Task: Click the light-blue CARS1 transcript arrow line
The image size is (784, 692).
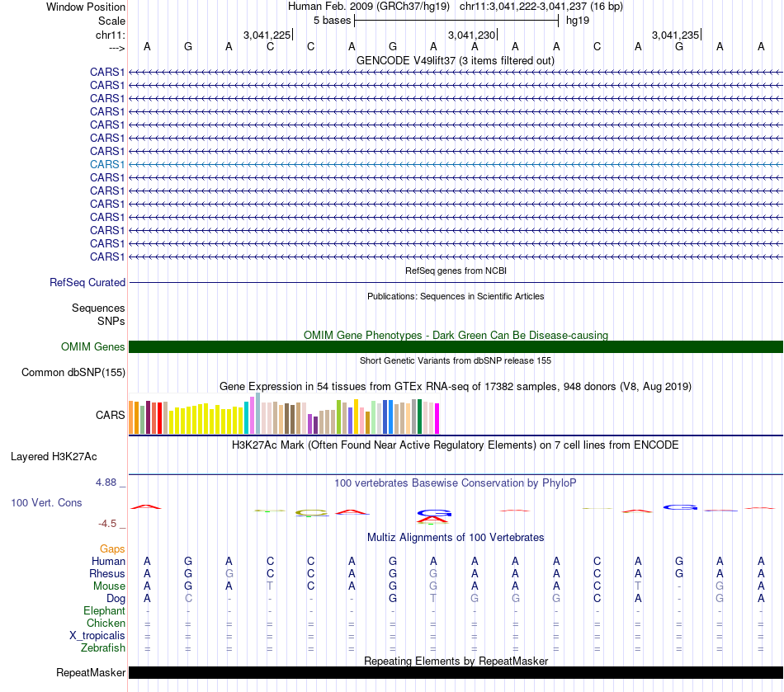Action: click(456, 164)
